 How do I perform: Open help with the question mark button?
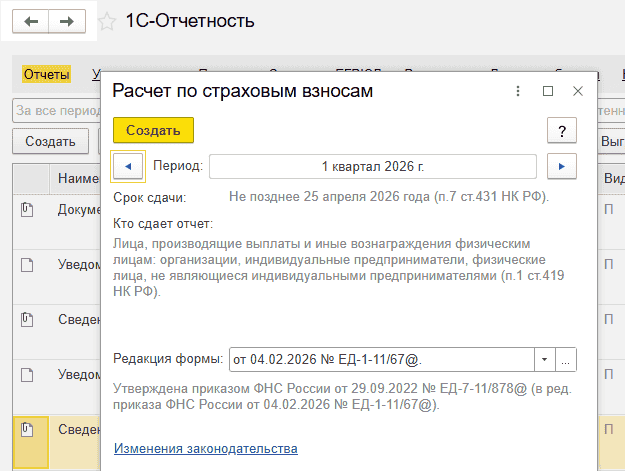point(562,131)
